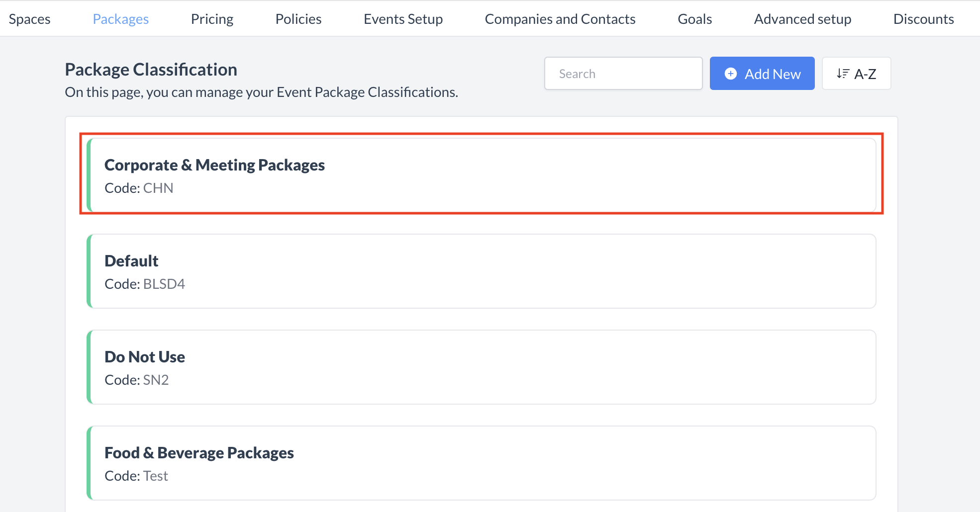Focus the Search input field
The height and width of the screenshot is (512, 980).
[623, 74]
